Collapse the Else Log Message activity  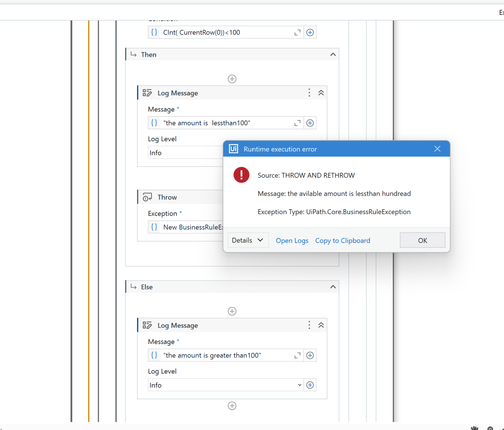point(321,325)
